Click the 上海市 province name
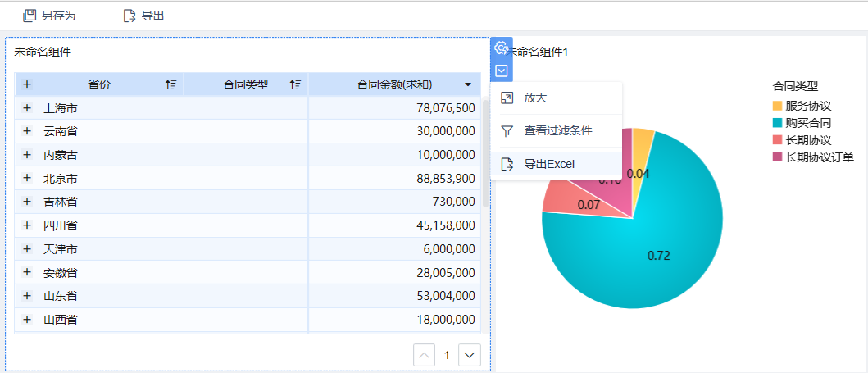 tap(61, 108)
